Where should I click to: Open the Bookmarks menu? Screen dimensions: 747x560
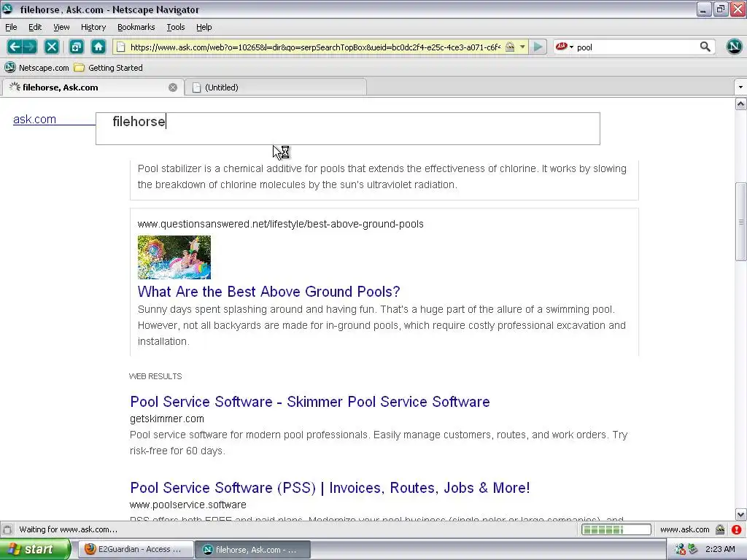coord(136,27)
